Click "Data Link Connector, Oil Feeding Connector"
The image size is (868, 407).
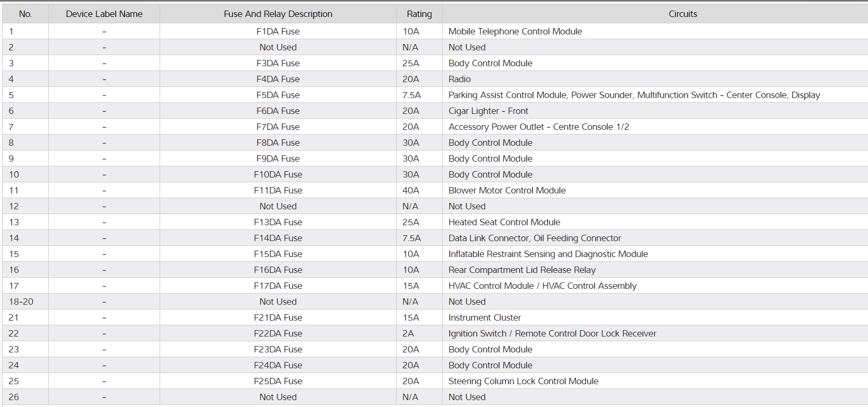(x=534, y=238)
